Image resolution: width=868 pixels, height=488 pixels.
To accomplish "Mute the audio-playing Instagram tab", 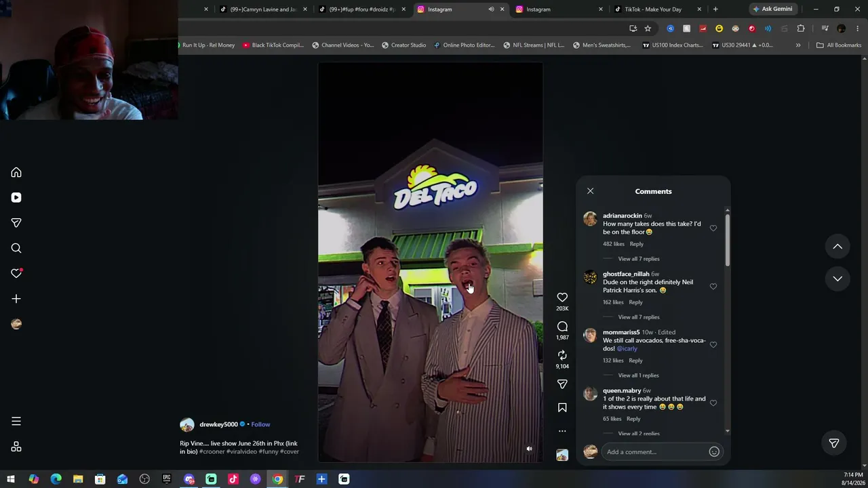I will click(491, 9).
